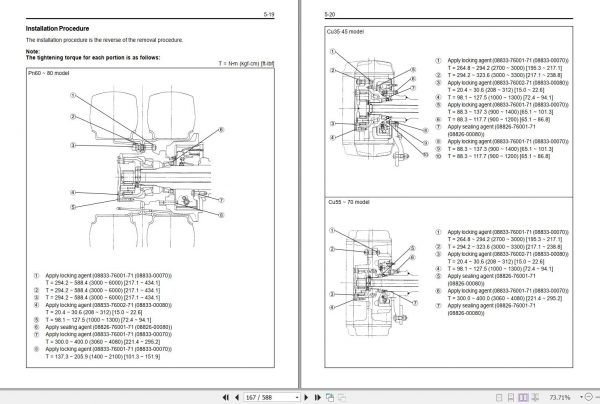Click the T = 300.0 ~ 400.0 line on left page

103,342
